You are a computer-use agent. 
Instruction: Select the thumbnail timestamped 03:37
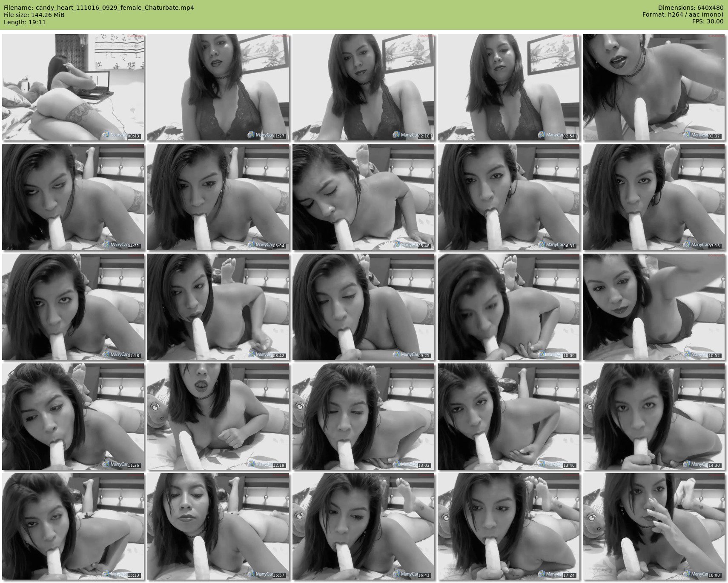coord(654,87)
